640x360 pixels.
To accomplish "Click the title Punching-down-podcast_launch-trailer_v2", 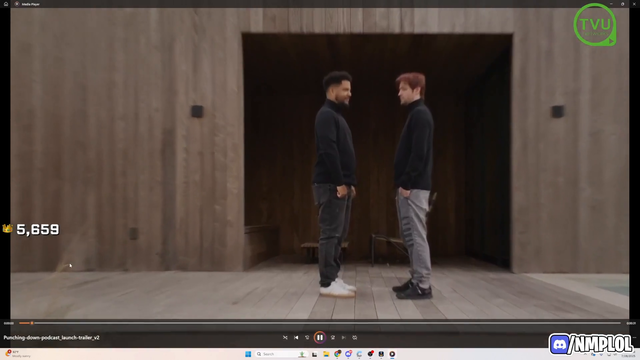I will click(51, 338).
